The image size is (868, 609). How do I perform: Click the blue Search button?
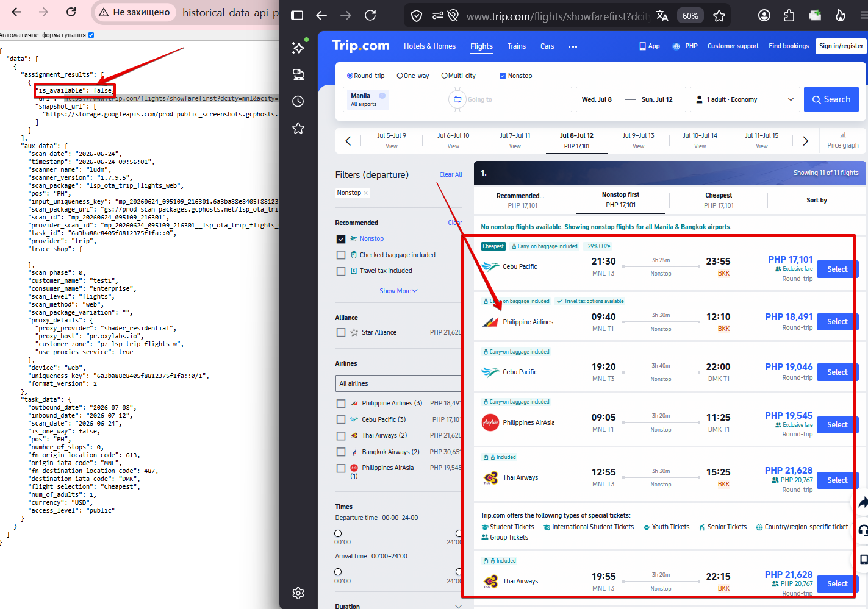(831, 99)
